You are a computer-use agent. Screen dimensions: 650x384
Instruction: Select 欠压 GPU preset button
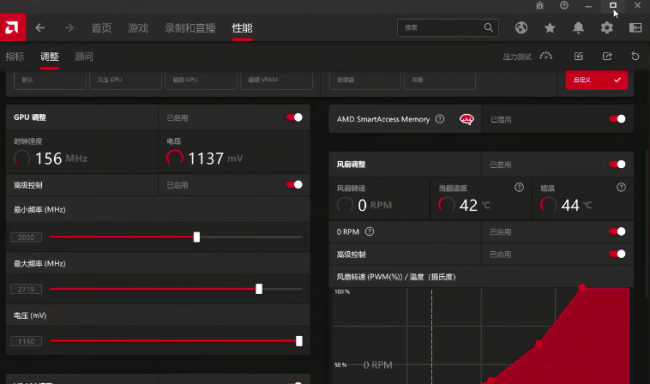point(126,80)
